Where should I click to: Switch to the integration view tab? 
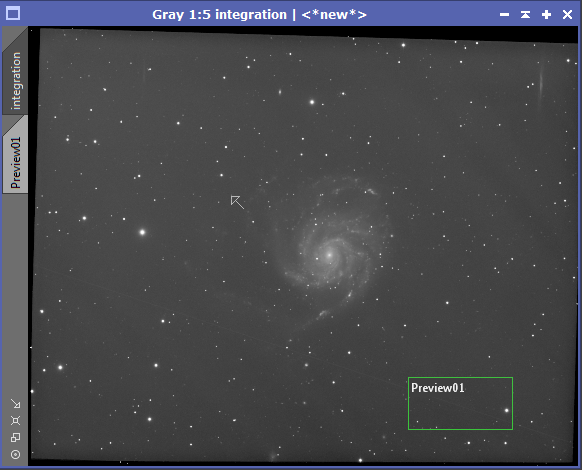coord(15,80)
